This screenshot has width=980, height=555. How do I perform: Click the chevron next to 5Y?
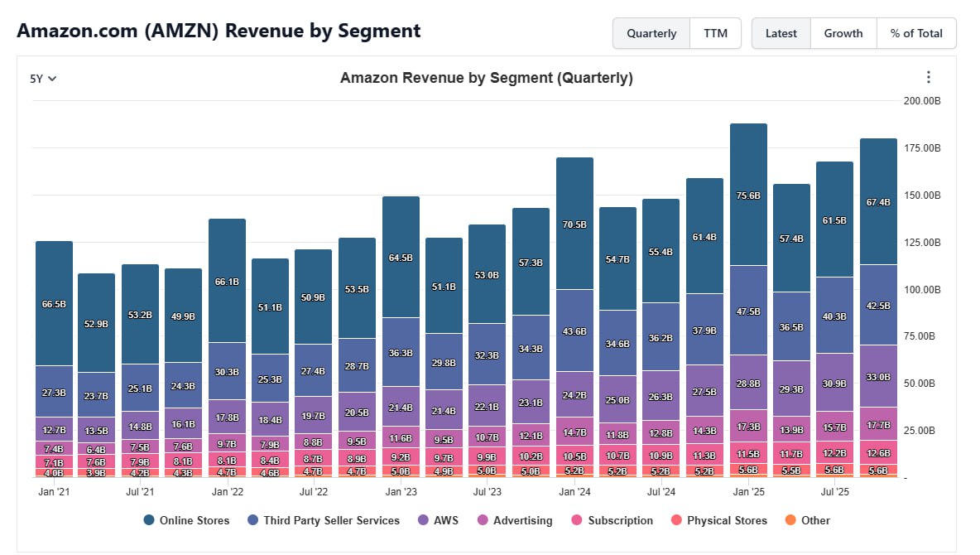pyautogui.click(x=53, y=78)
